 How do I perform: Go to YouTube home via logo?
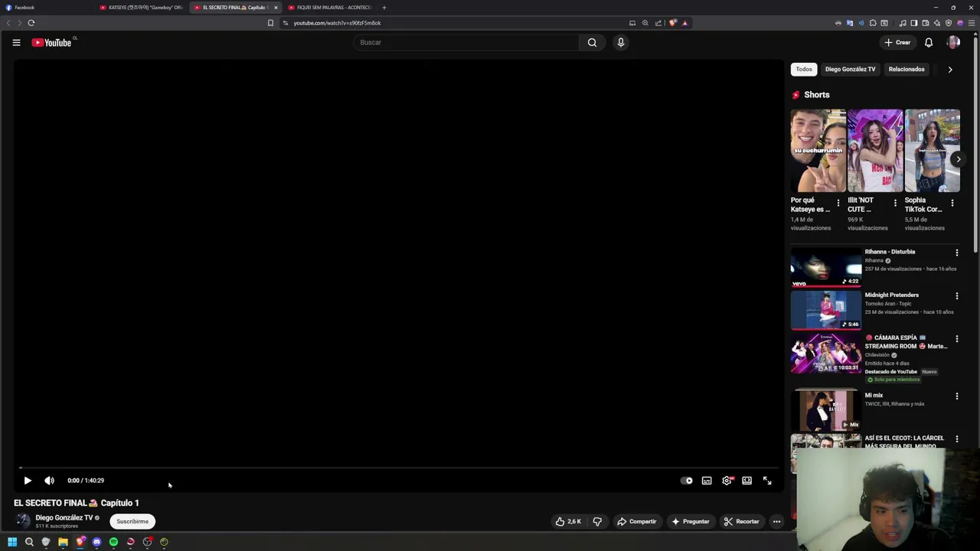click(x=51, y=43)
